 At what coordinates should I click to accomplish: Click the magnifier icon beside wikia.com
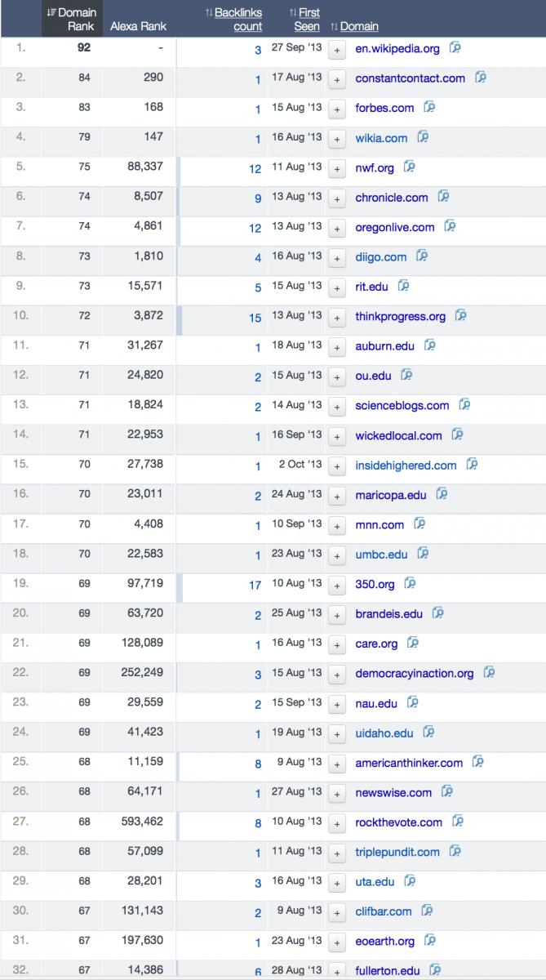coord(423,137)
